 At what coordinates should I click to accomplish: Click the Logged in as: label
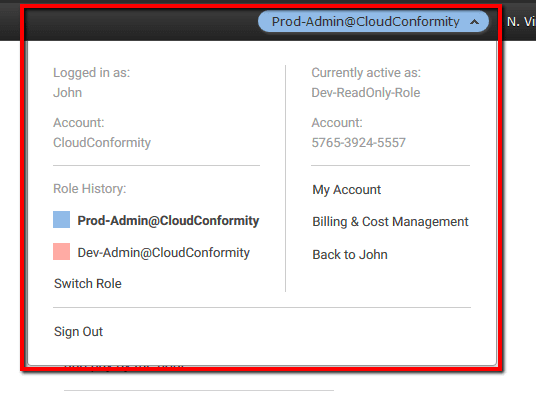point(92,73)
